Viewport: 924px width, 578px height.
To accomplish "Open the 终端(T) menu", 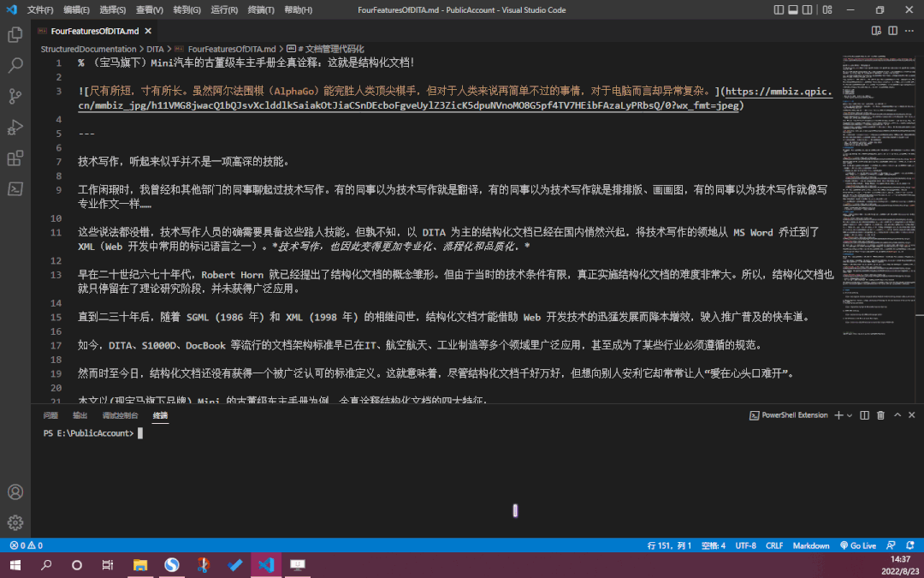I will [261, 10].
